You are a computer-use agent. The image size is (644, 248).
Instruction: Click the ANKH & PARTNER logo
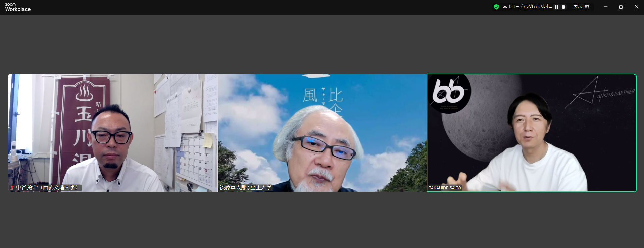601,93
